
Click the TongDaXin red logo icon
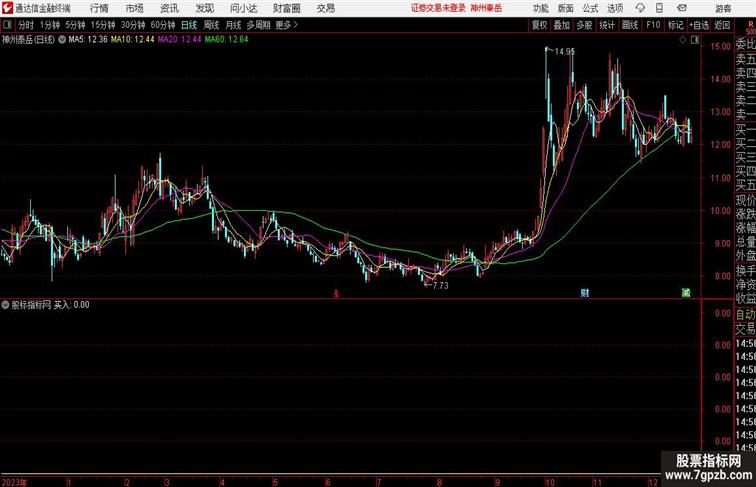(x=7, y=8)
